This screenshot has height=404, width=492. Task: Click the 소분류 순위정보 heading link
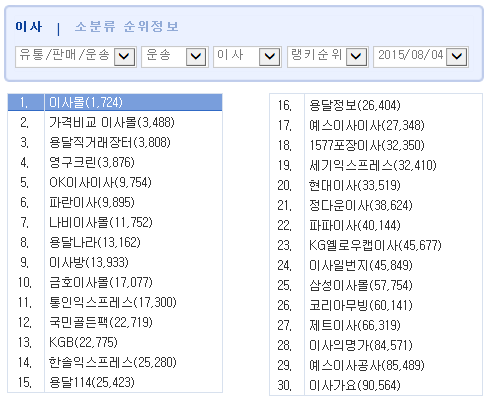coord(127,27)
